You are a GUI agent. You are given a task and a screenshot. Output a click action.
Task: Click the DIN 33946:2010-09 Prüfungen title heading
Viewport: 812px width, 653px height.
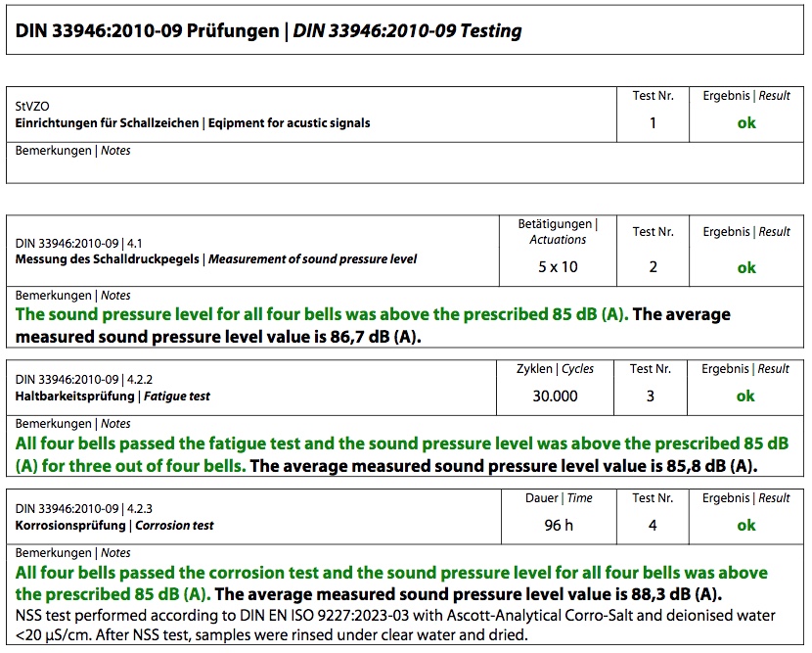coord(268,31)
